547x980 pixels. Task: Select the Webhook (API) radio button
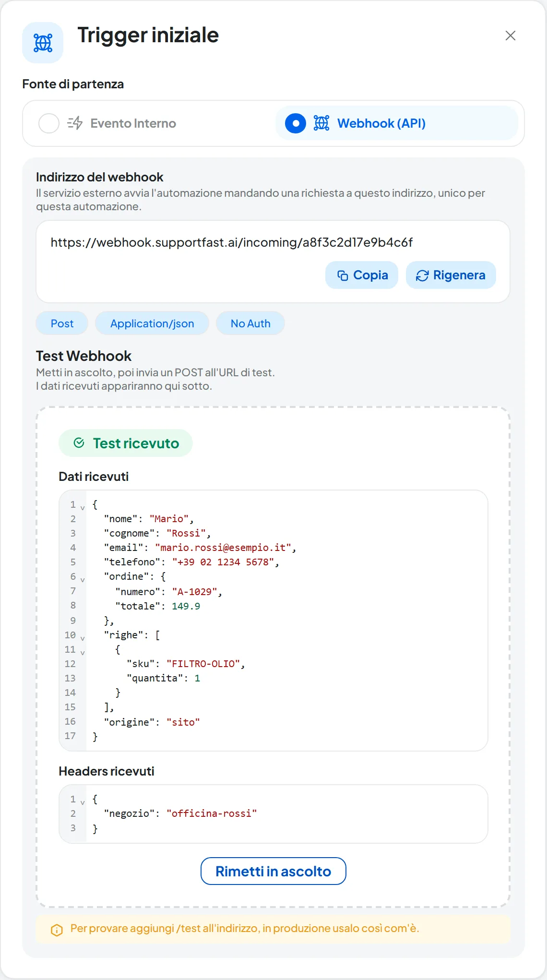coord(296,123)
